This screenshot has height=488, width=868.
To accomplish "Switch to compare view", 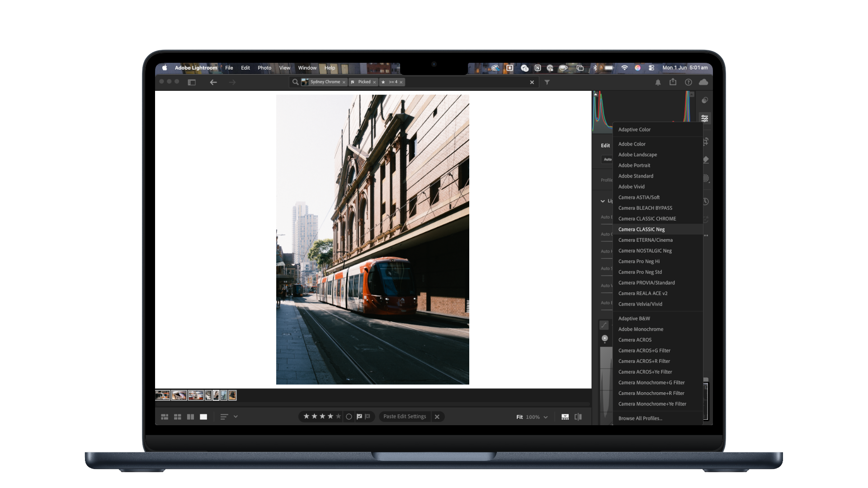I will [x=191, y=417].
